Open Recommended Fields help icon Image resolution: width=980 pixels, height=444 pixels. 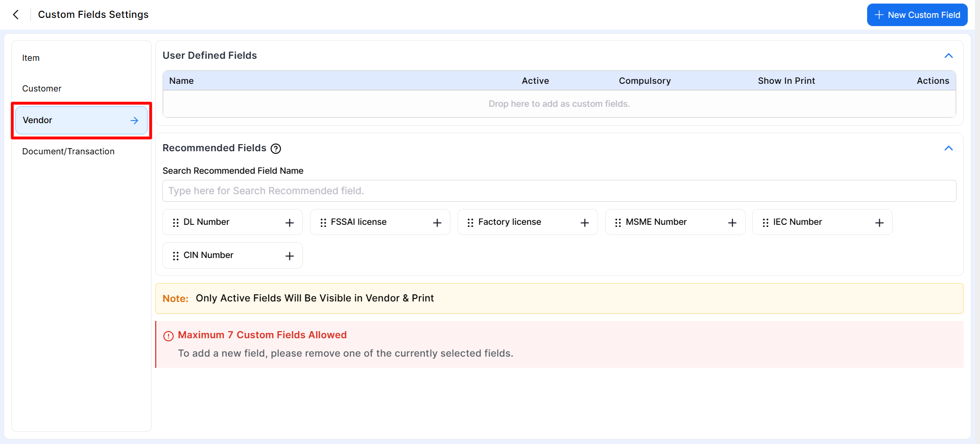pyautogui.click(x=276, y=149)
